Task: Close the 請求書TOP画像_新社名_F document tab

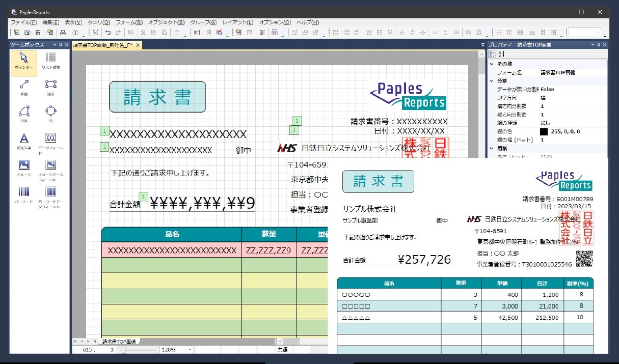Action: (138, 45)
